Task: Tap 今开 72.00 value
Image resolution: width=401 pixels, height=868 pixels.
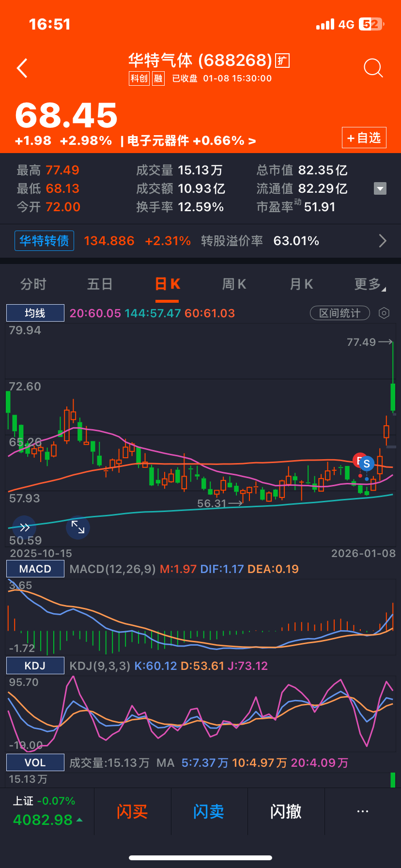Action: (x=63, y=207)
